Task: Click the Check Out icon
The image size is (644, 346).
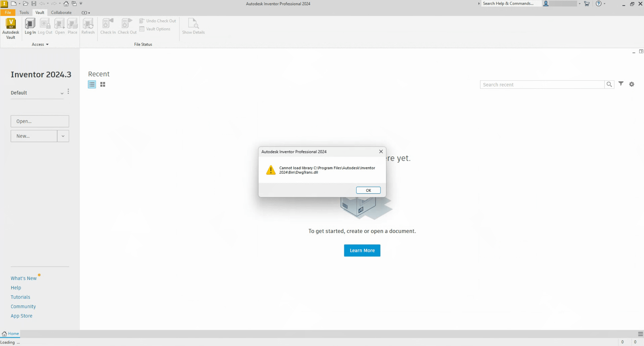Action: coord(127,23)
